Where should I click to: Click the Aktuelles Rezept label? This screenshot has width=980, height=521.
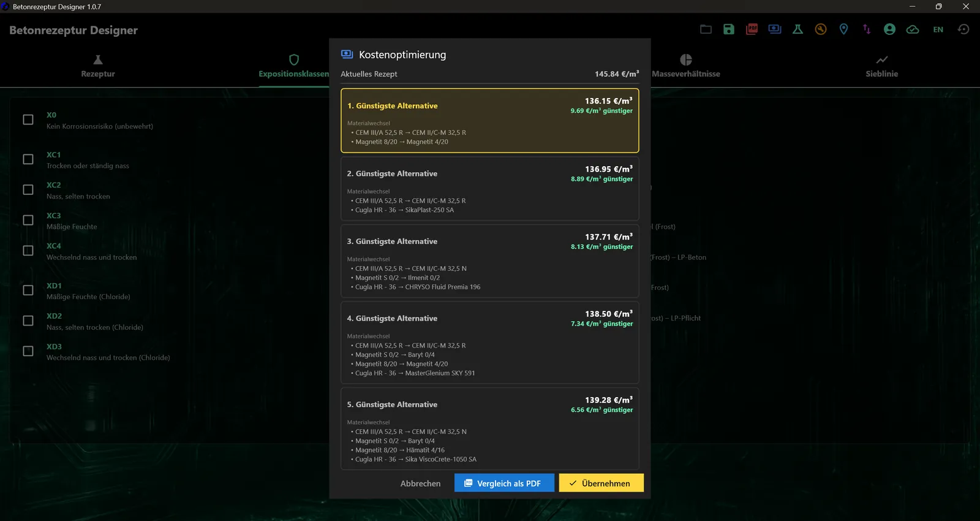point(369,74)
